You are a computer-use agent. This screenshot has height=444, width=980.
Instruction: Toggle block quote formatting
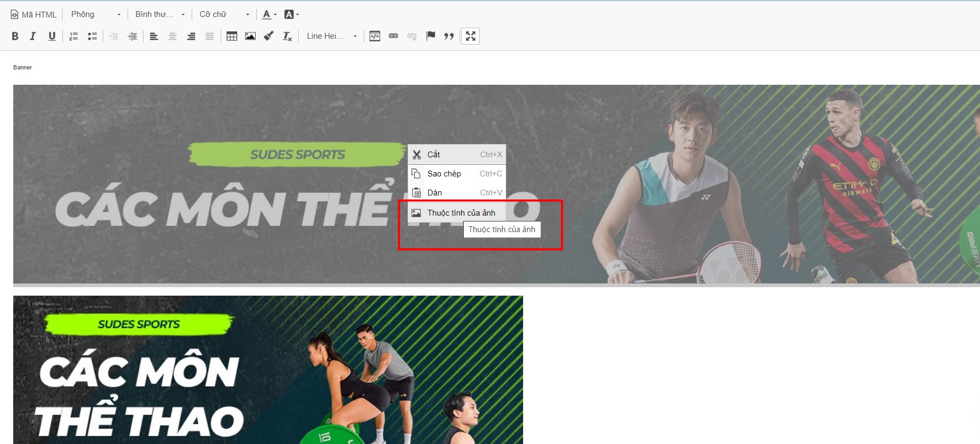click(x=449, y=36)
